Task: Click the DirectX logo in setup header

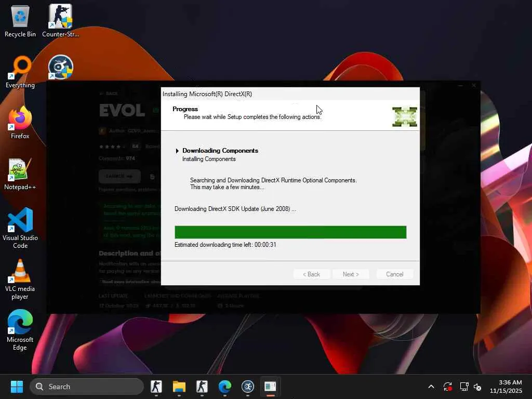Action: [x=405, y=117]
